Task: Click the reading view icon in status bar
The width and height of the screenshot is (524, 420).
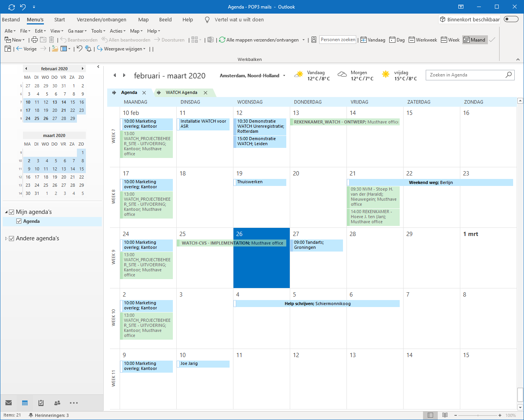Action: click(445, 415)
